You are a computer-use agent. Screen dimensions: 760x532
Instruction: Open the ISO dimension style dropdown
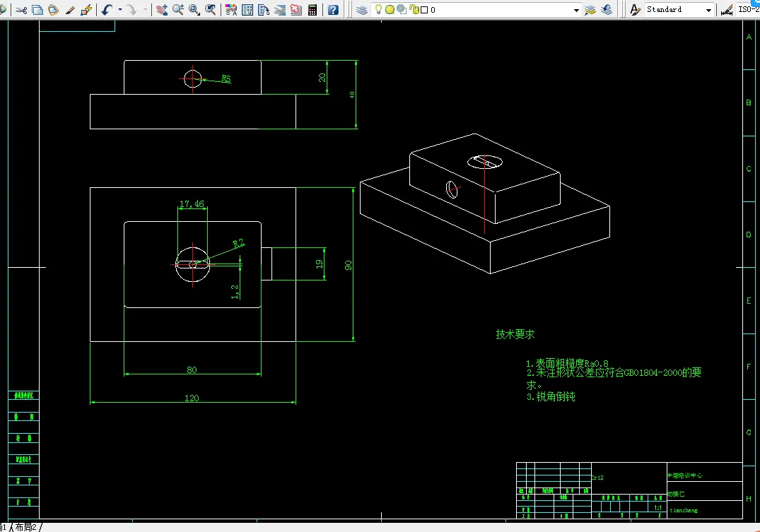click(748, 10)
